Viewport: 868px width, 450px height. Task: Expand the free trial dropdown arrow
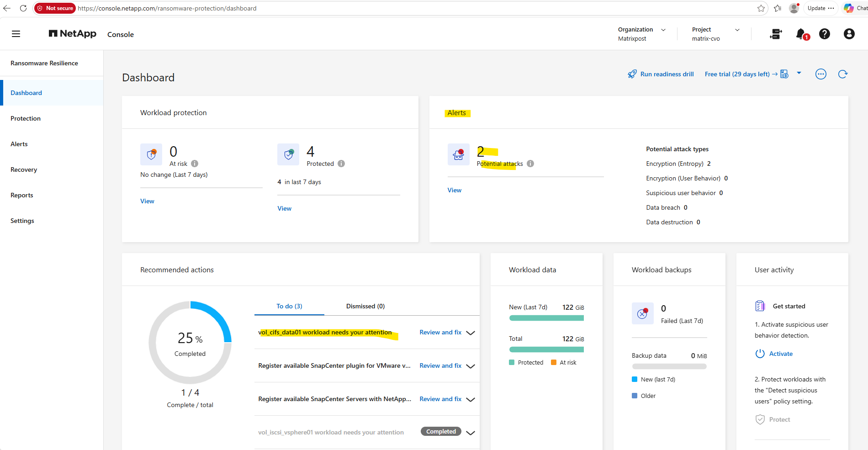click(799, 73)
